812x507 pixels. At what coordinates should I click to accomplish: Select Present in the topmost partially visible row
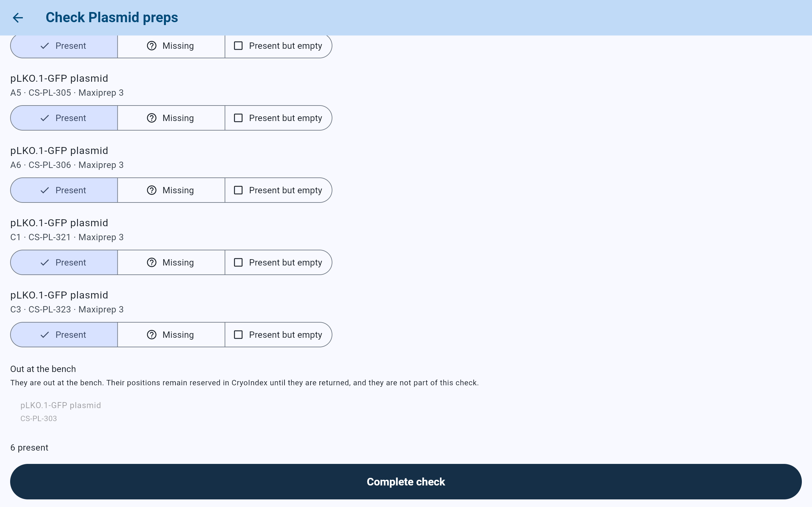(x=64, y=46)
